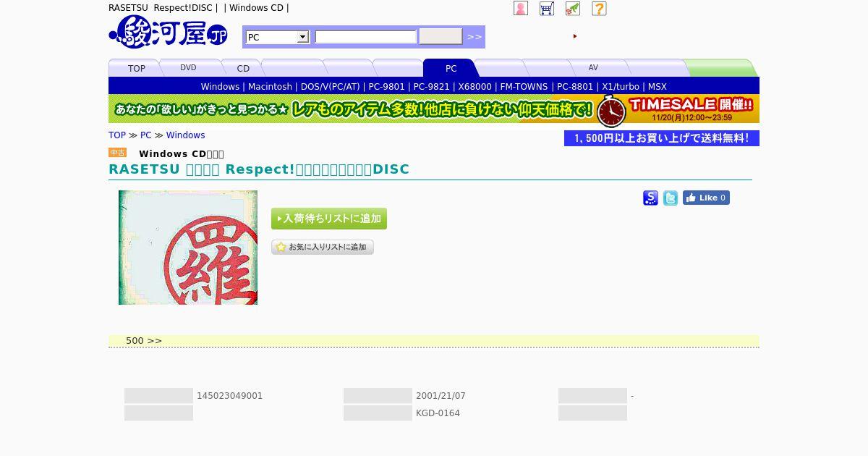Click the TIMESALE promotional banner

tap(434, 109)
